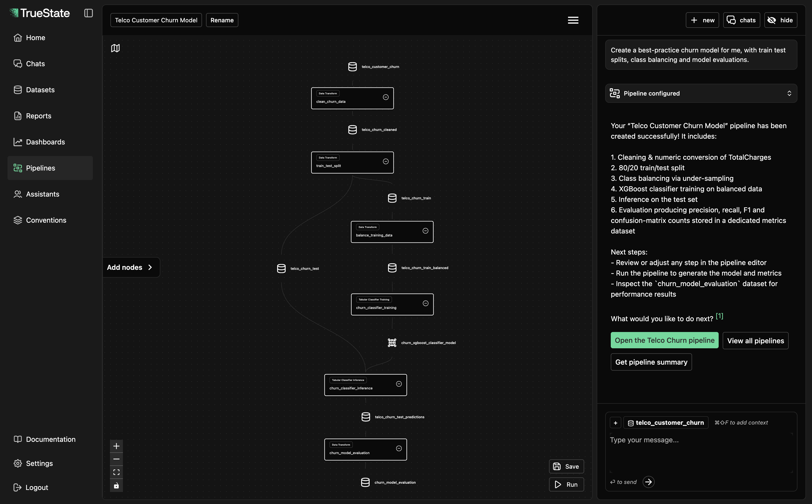Click the telco_customer_churn dataset node icon

click(x=352, y=67)
